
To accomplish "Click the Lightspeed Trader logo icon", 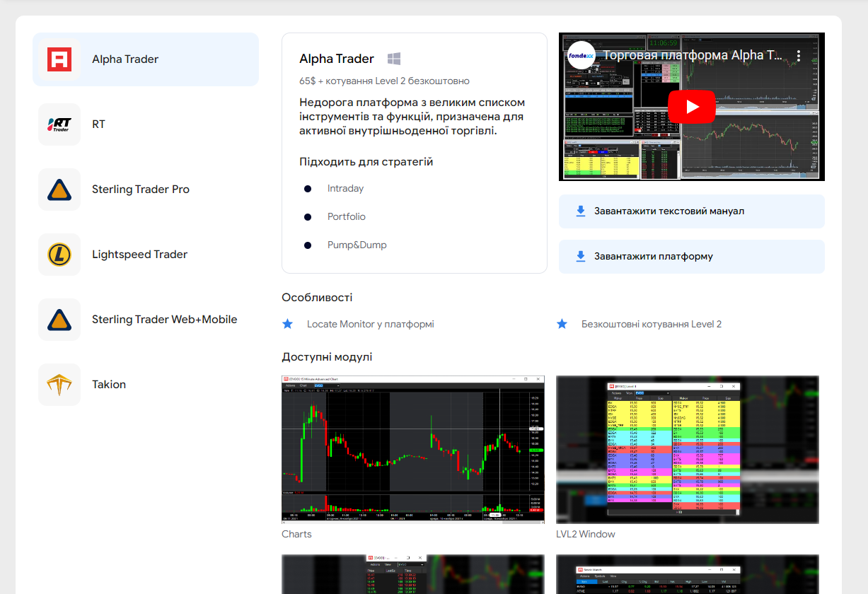I will click(x=59, y=255).
